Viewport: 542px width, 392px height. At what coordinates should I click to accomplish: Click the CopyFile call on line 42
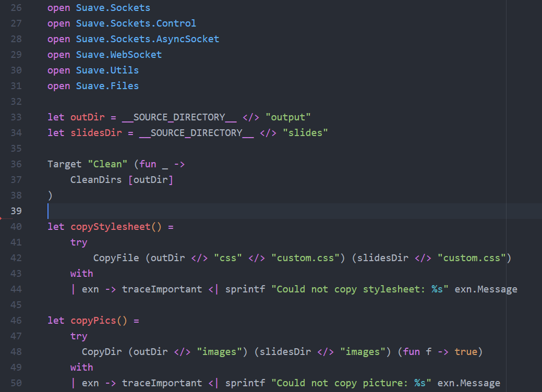[116, 258]
